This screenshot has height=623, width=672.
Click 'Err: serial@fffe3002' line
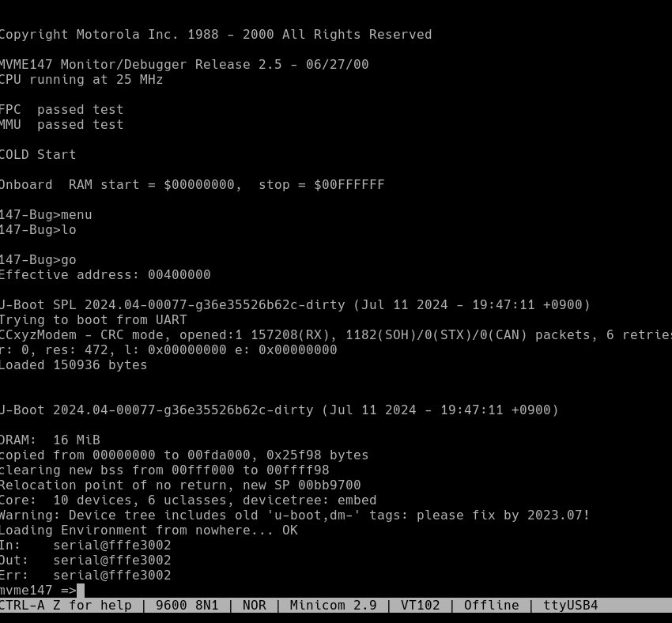coord(85,575)
